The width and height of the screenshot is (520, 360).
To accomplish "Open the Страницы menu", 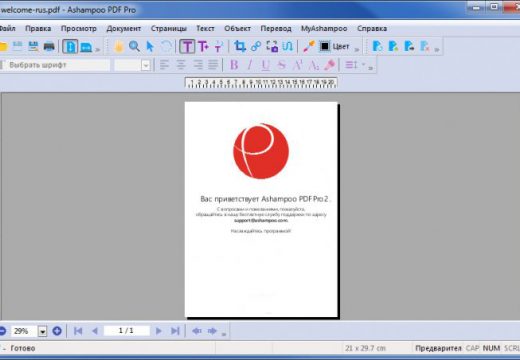I will 169,28.
